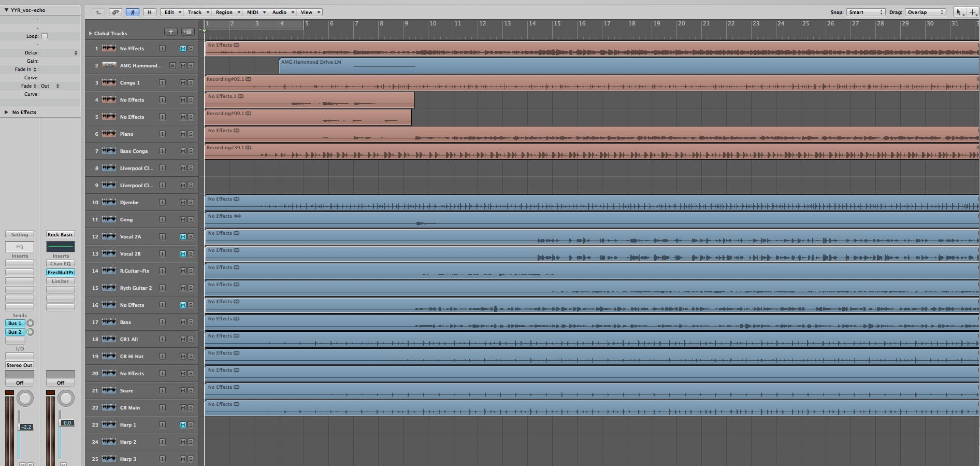
Task: Toggle the Catch playhead running-man icon
Action: [x=132, y=12]
